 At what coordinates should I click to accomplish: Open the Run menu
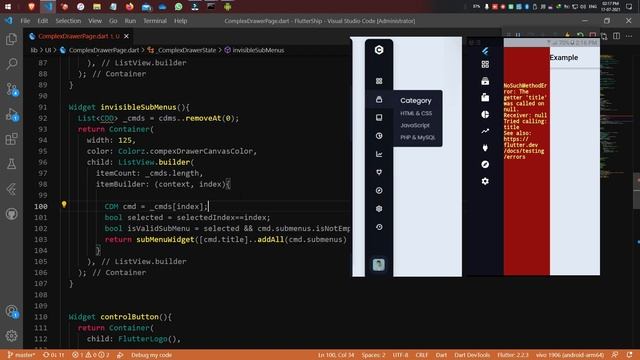coord(130,21)
